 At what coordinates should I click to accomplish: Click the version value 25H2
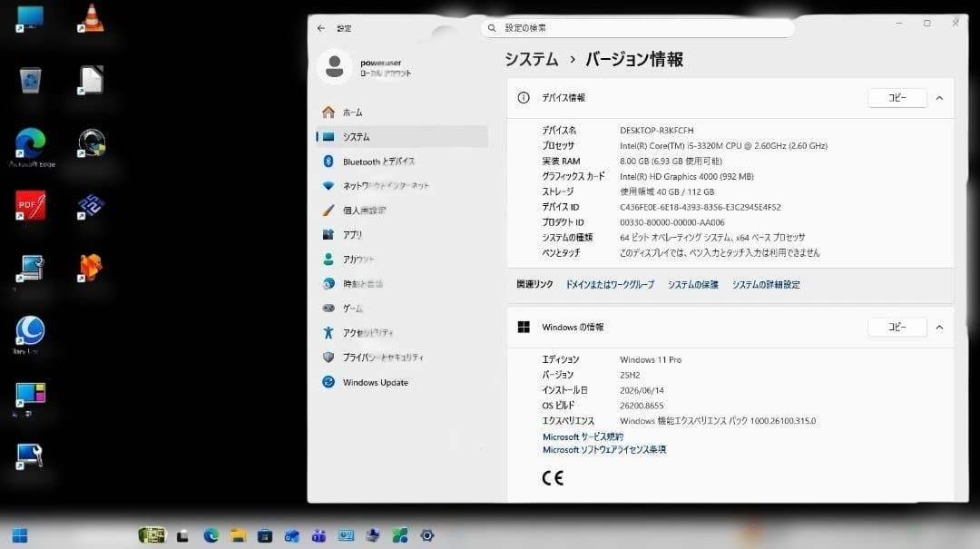coord(630,375)
